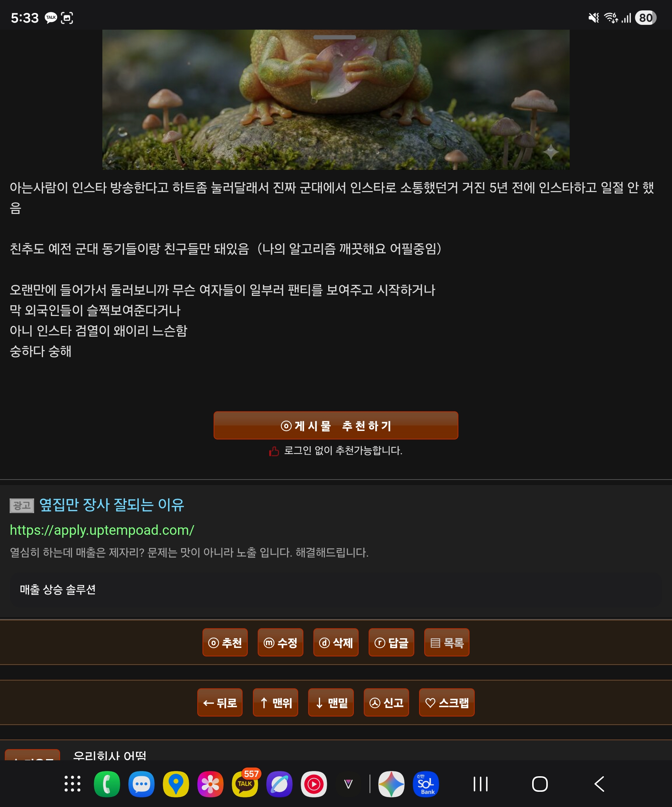Report the post using 신고 button
672x807 pixels.
point(386,702)
